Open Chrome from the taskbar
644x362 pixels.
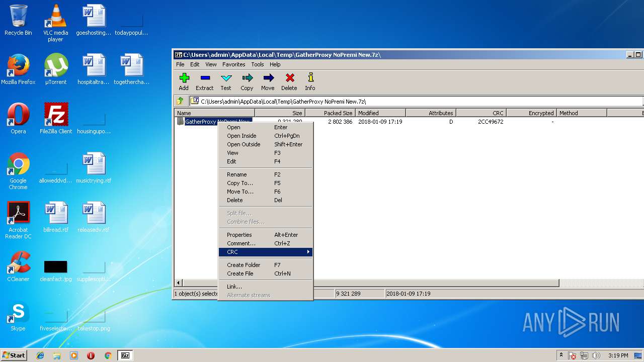108,355
